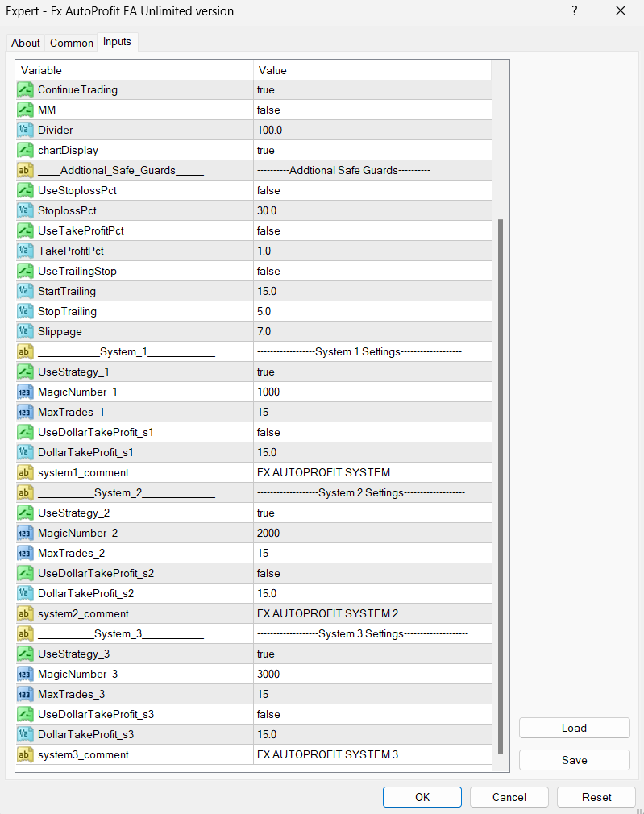Screen dimensions: 644x814
Task: Select the chartDisplay true value
Action: pyautogui.click(x=371, y=150)
